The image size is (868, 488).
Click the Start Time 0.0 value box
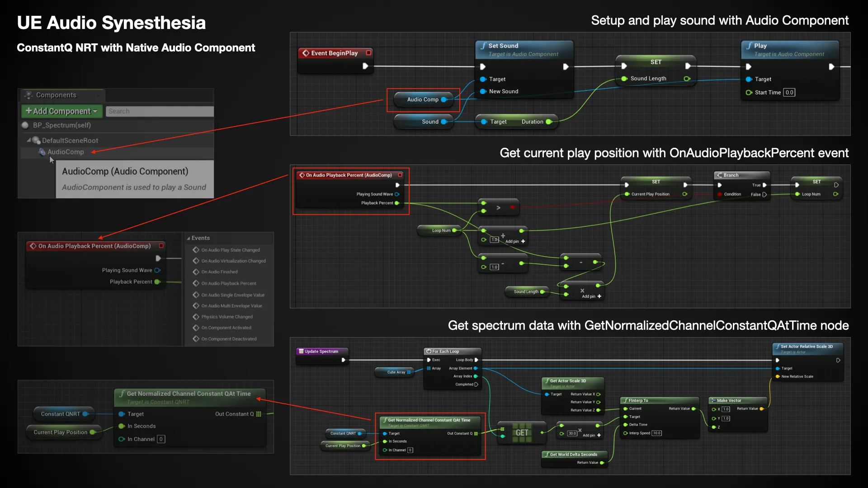789,93
